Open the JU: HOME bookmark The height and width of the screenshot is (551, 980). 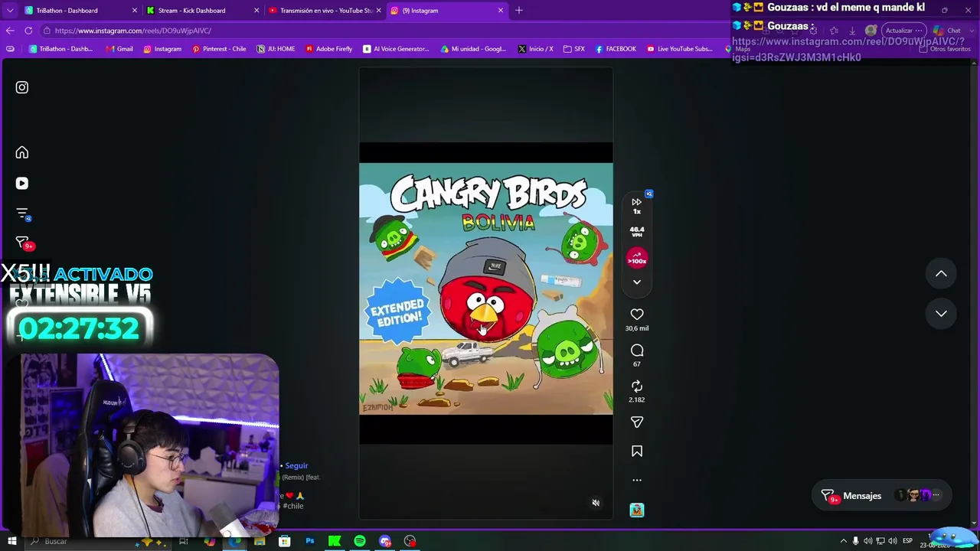pyautogui.click(x=276, y=49)
